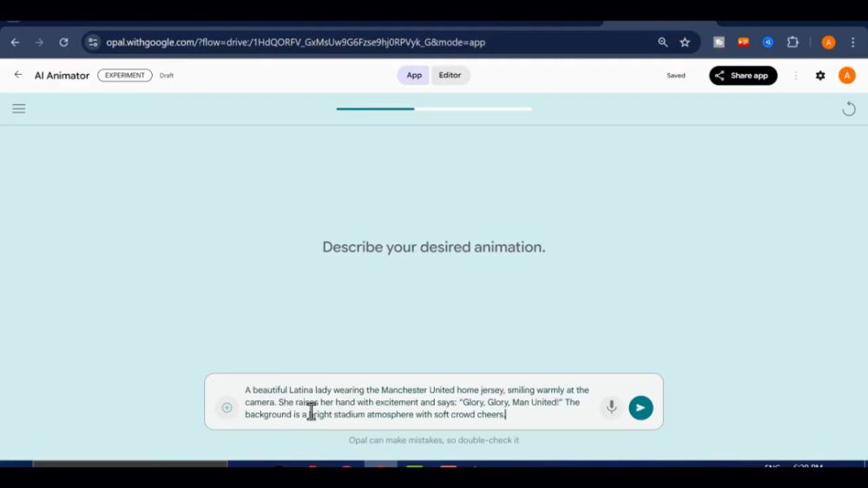868x488 pixels.
Task: Open the zoom magnifier in address bar
Action: click(x=662, y=42)
